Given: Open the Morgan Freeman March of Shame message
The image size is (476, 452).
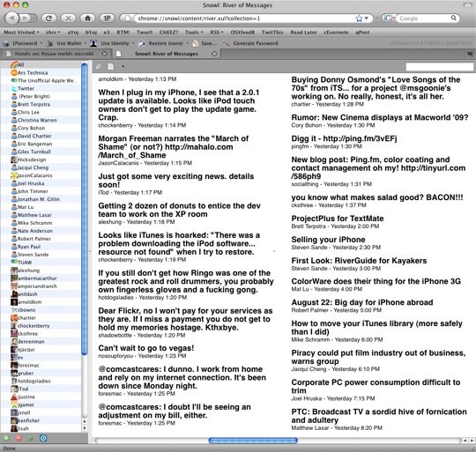Looking at the screenshot, I should click(x=173, y=147).
